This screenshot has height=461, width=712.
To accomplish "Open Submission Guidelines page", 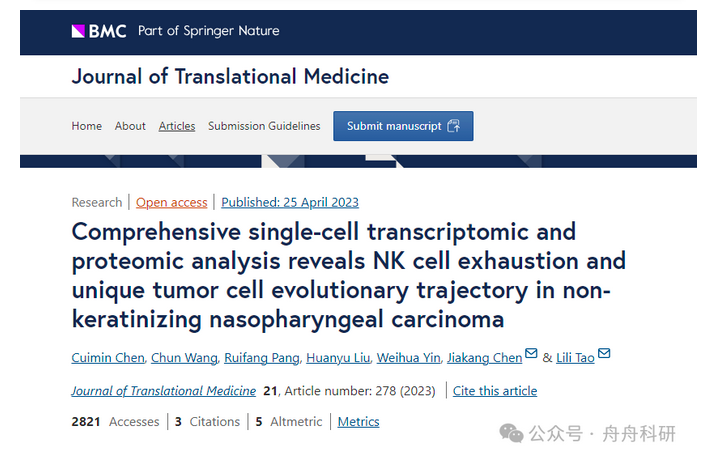I will (264, 126).
